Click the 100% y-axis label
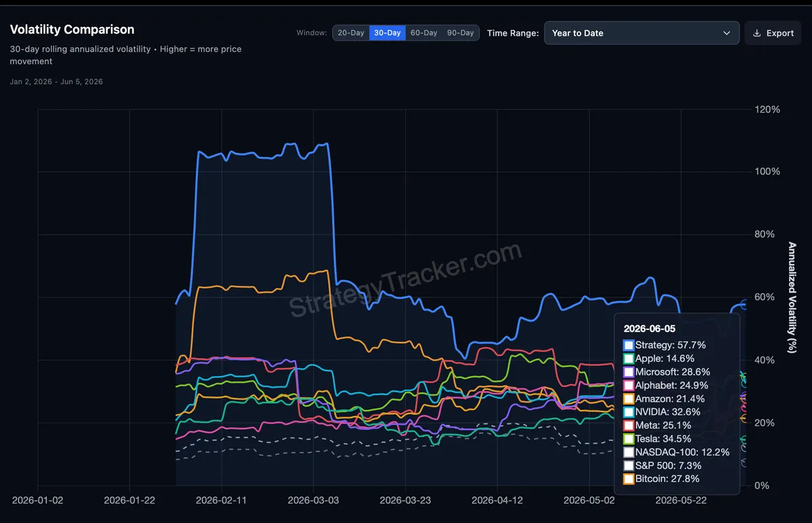 767,172
